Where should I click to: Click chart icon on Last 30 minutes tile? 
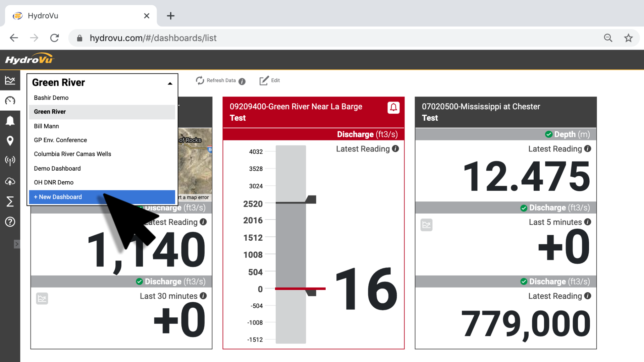tap(42, 298)
